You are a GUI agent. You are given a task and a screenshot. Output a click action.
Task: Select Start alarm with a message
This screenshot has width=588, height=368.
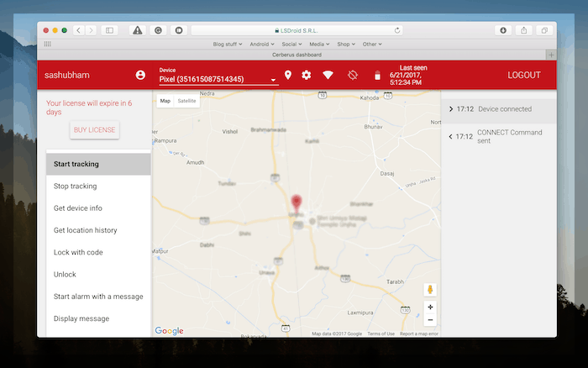[98, 297]
